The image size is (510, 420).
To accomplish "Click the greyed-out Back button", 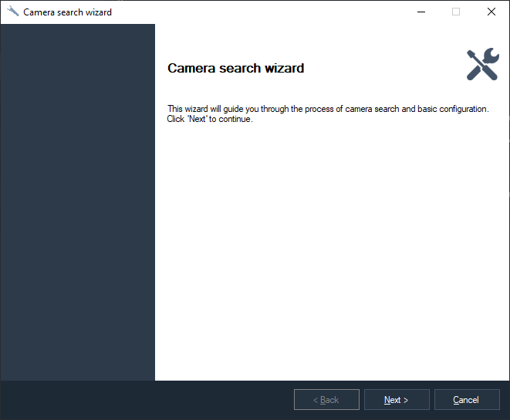I will tap(326, 400).
